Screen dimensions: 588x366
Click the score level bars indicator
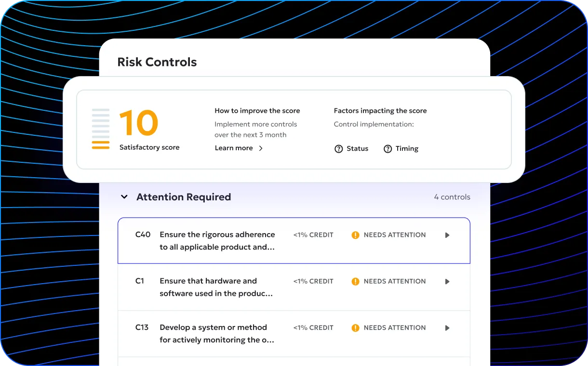pyautogui.click(x=101, y=129)
